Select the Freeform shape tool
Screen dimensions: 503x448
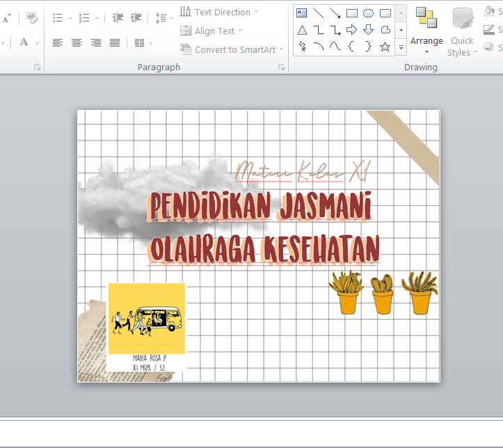pyautogui.click(x=385, y=30)
